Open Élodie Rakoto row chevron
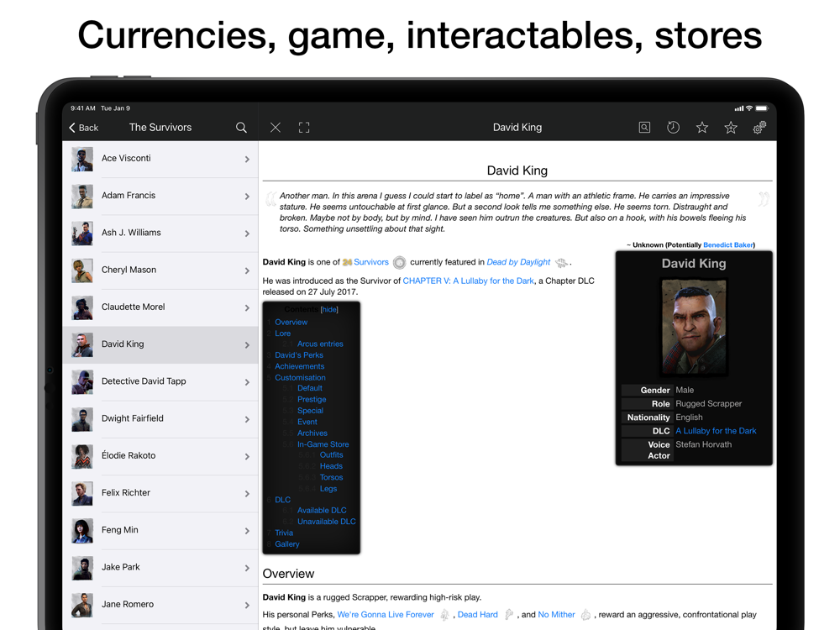This screenshot has height=630, width=840. 247,456
